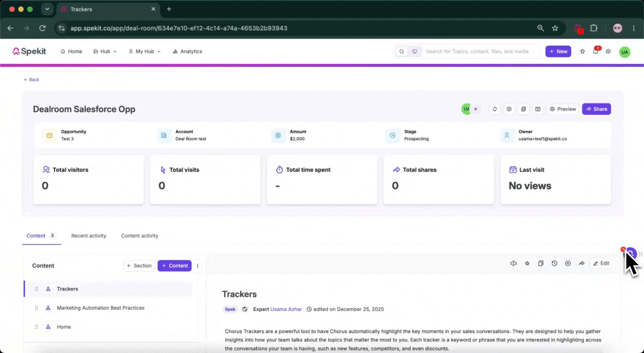644x353 pixels.
Task: Click the New button
Action: tap(558, 51)
